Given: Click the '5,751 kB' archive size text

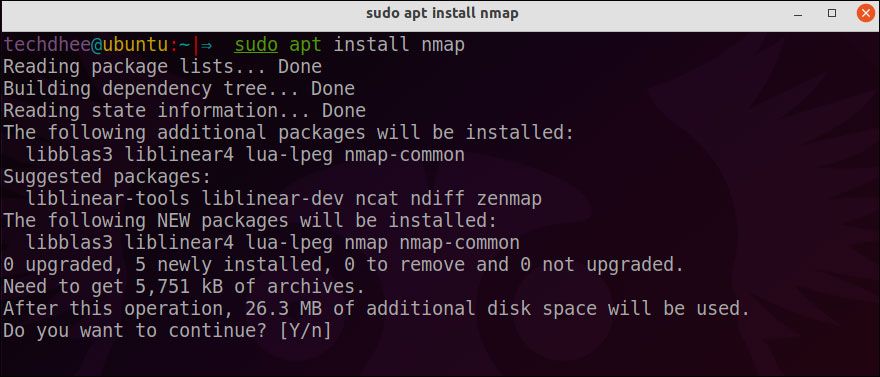Looking at the screenshot, I should pyautogui.click(x=178, y=287).
